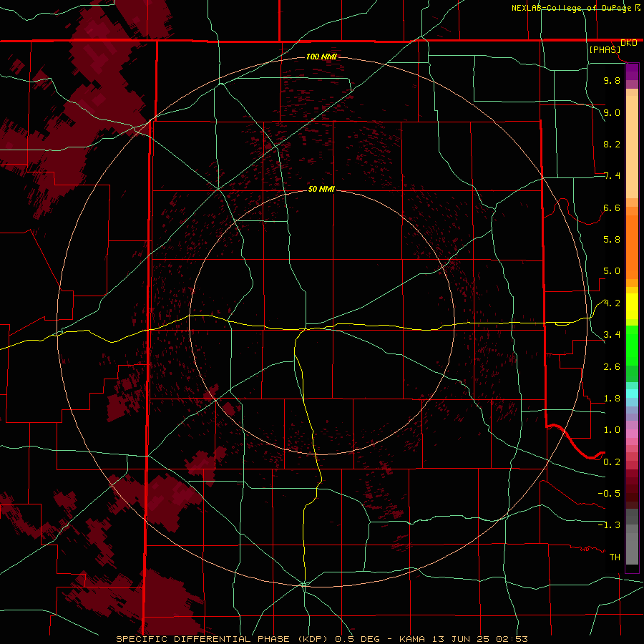
Task: Click the SPECIFIC DIFFERENTIAL PHASE (KDP) caption text
Action: pos(224,639)
